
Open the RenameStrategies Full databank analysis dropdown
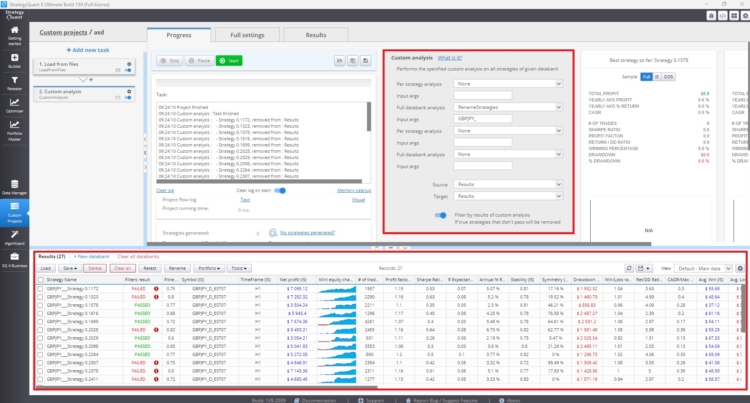point(508,107)
